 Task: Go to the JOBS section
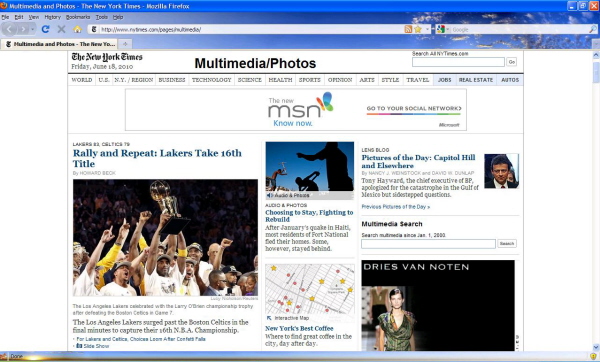(444, 80)
